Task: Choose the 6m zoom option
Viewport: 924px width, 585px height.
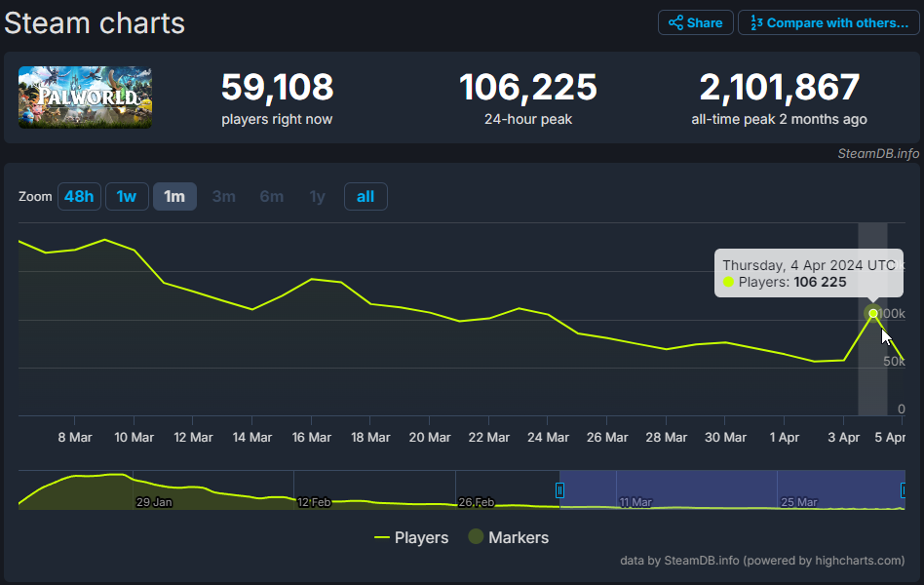Action: pos(271,197)
